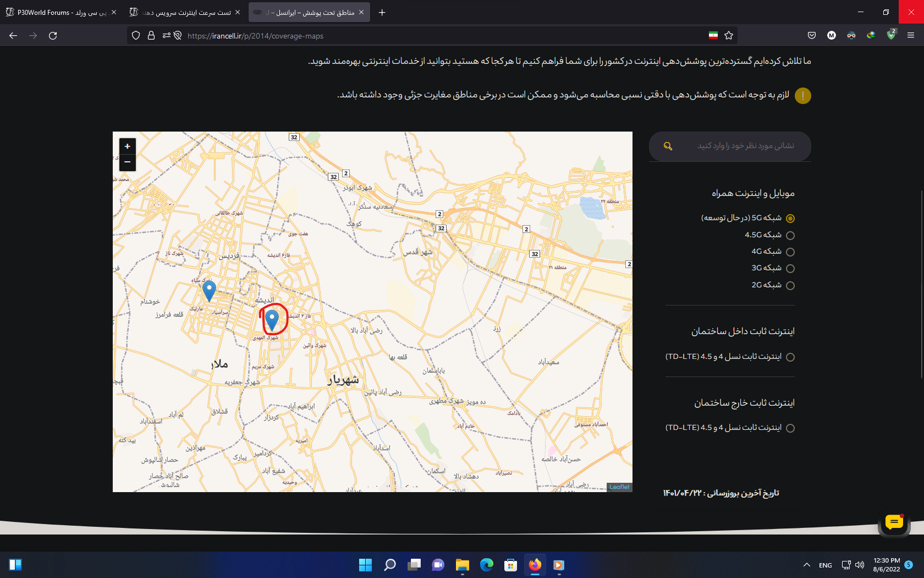Screen dimensions: 924x578
Task: Open the clock and date panel
Action: [887, 565]
